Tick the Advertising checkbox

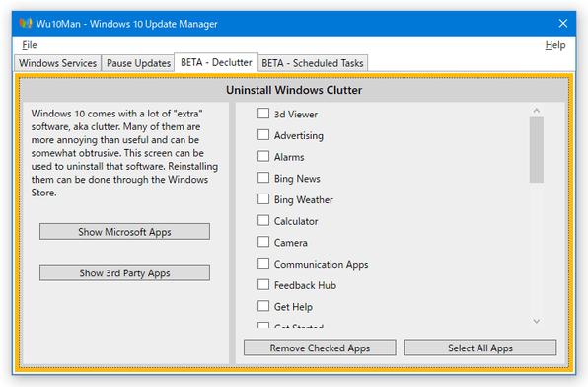click(263, 134)
